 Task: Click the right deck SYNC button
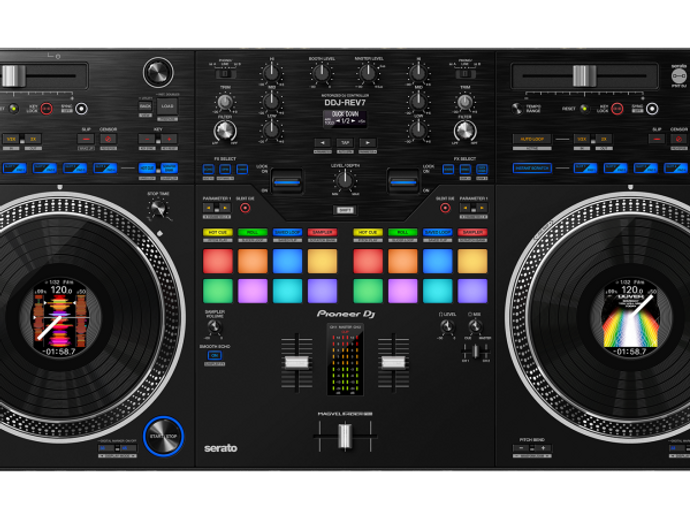652,108
